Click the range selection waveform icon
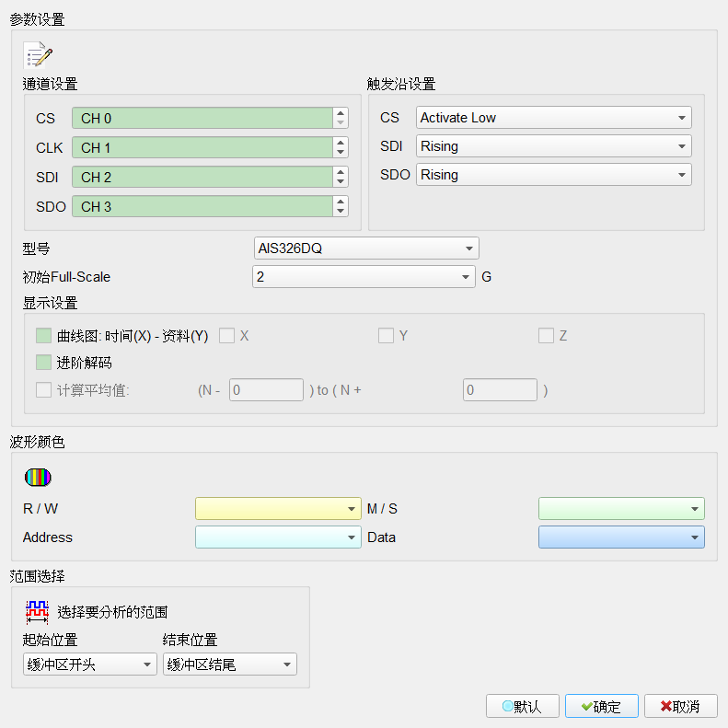The height and width of the screenshot is (728, 728). 37,612
